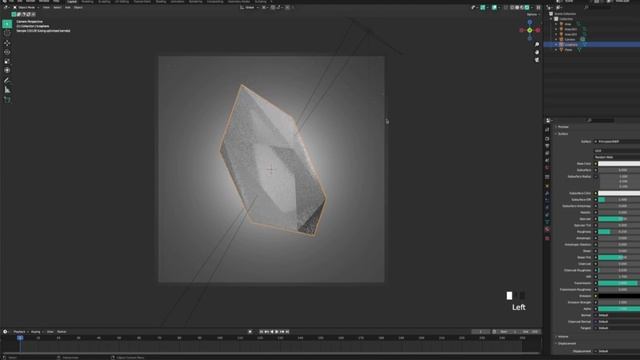640x360 pixels.
Task: Open viewport Add menu
Action: pyautogui.click(x=68, y=7)
